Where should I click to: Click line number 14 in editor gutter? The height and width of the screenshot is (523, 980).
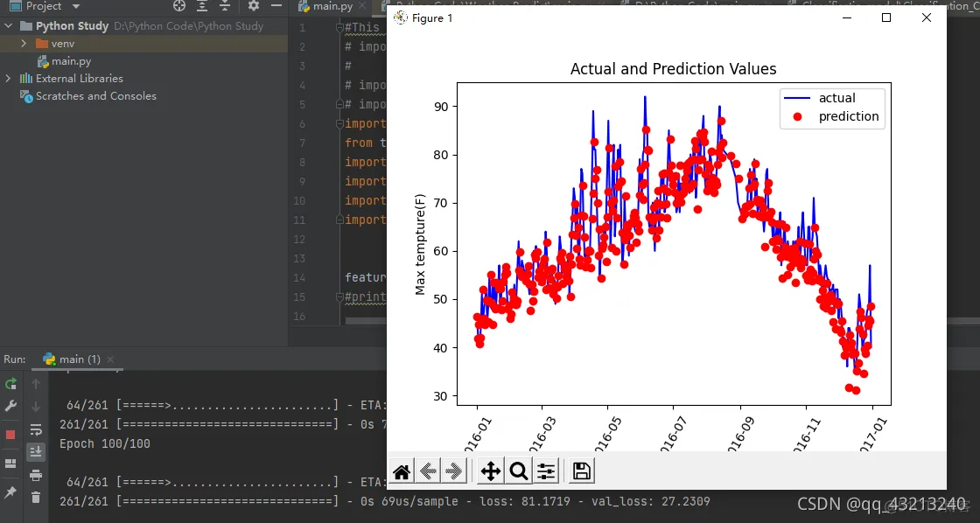click(x=298, y=278)
